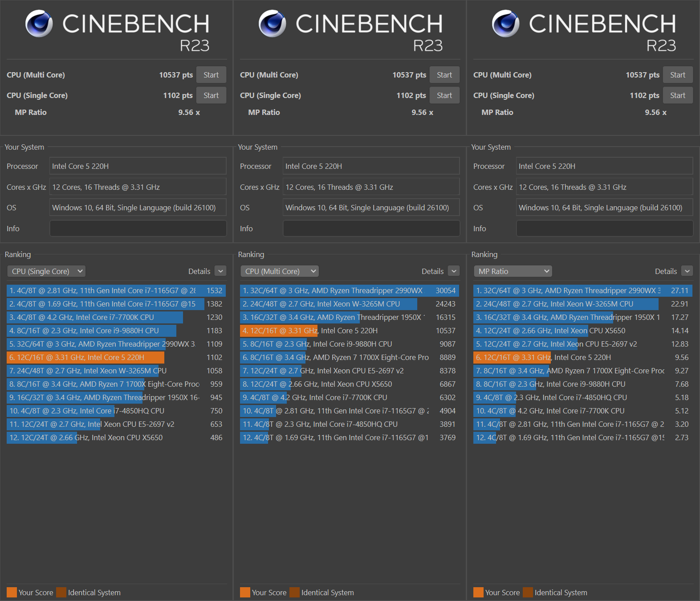Click the Cinebench sphere logo in the middle panel
The image size is (700, 601).
click(x=273, y=24)
